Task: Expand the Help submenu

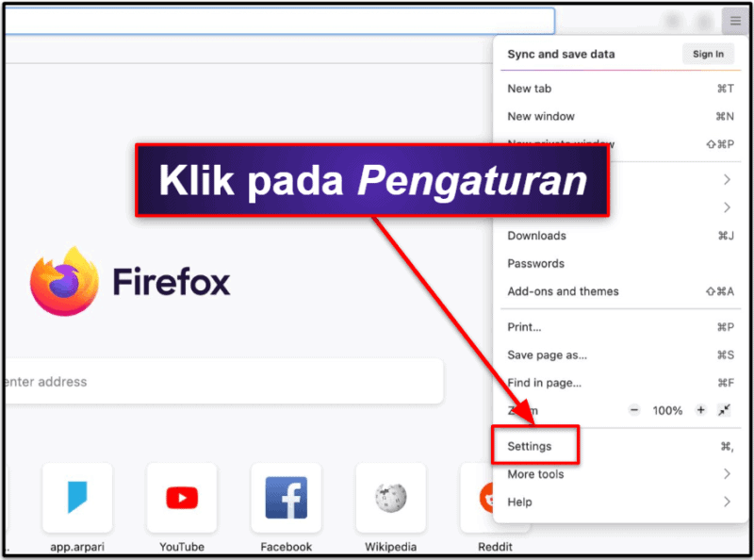Action: 620,502
